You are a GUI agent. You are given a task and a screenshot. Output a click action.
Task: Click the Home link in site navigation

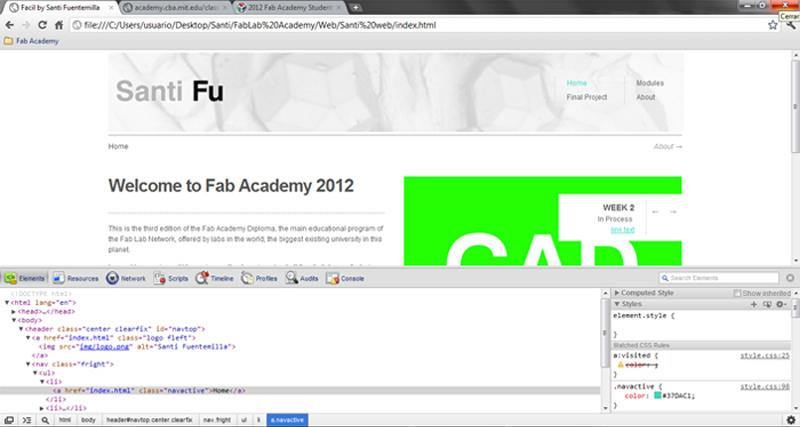point(577,83)
